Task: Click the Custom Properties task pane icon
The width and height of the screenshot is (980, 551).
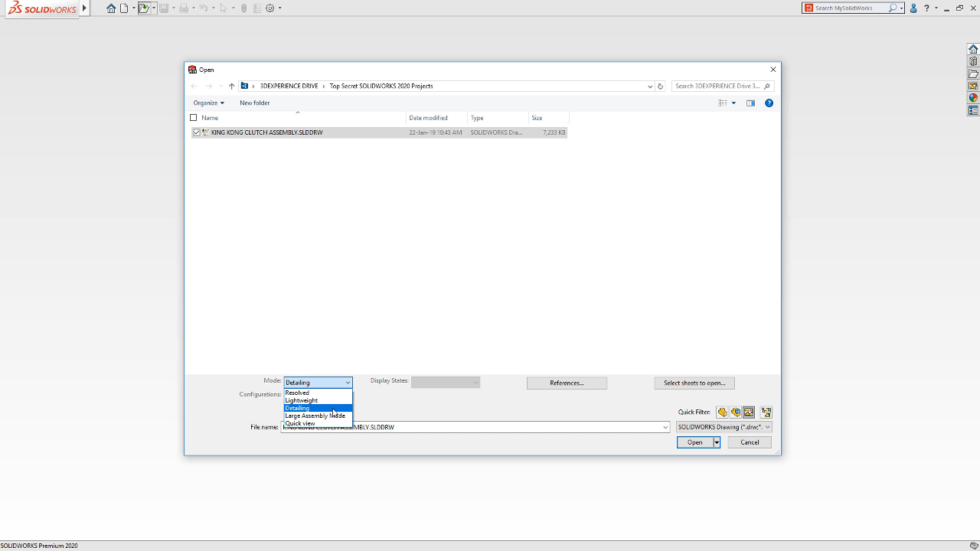Action: (x=972, y=109)
